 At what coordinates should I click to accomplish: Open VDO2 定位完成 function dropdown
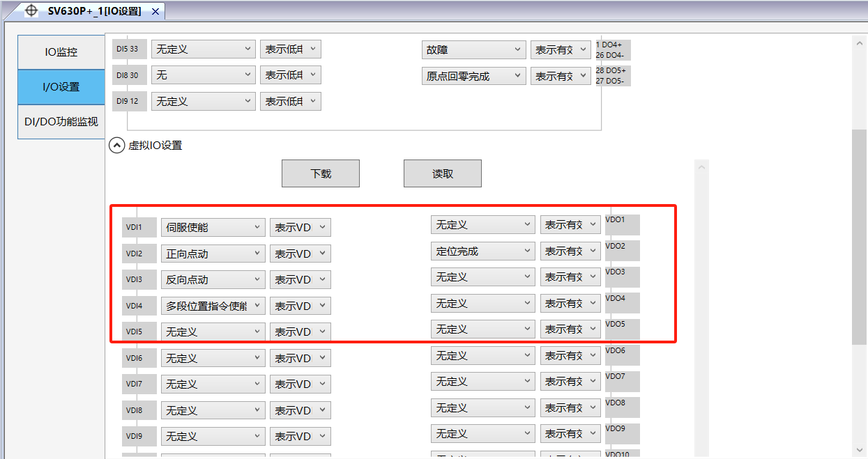pos(483,251)
